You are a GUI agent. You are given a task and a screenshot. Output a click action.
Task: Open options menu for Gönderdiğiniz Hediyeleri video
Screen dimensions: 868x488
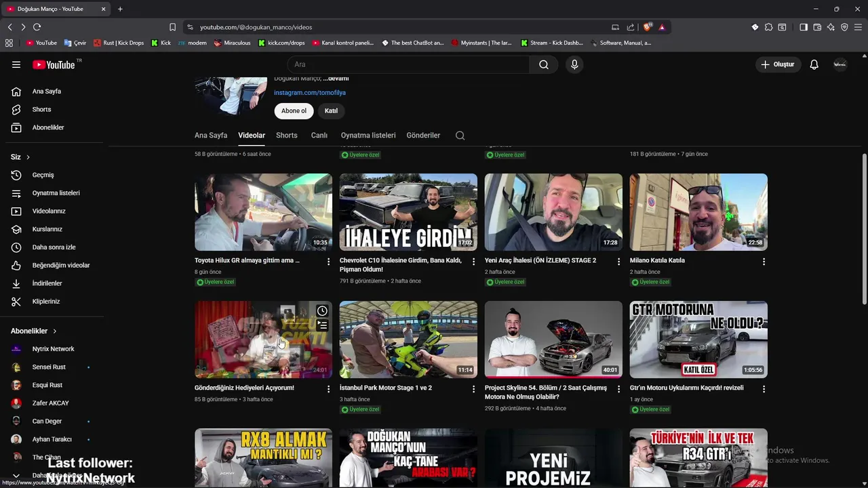329,389
